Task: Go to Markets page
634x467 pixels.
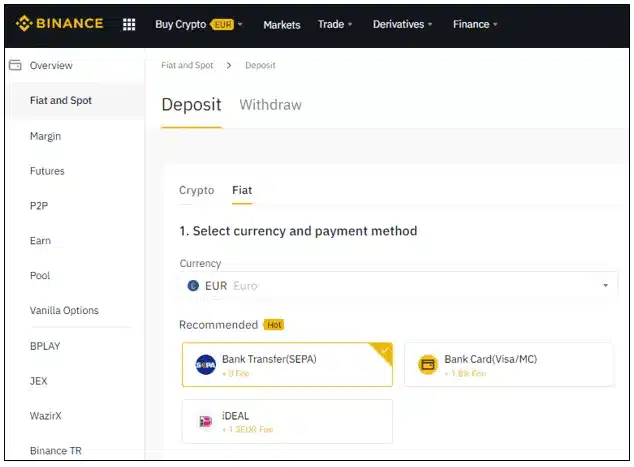Action: pyautogui.click(x=281, y=24)
